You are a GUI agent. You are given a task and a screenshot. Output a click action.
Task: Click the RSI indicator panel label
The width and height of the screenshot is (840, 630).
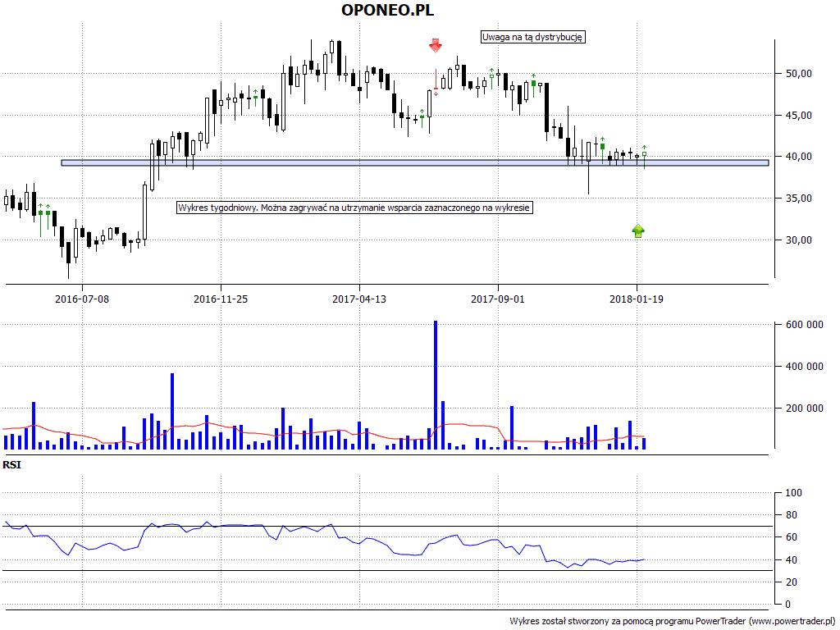(11, 465)
